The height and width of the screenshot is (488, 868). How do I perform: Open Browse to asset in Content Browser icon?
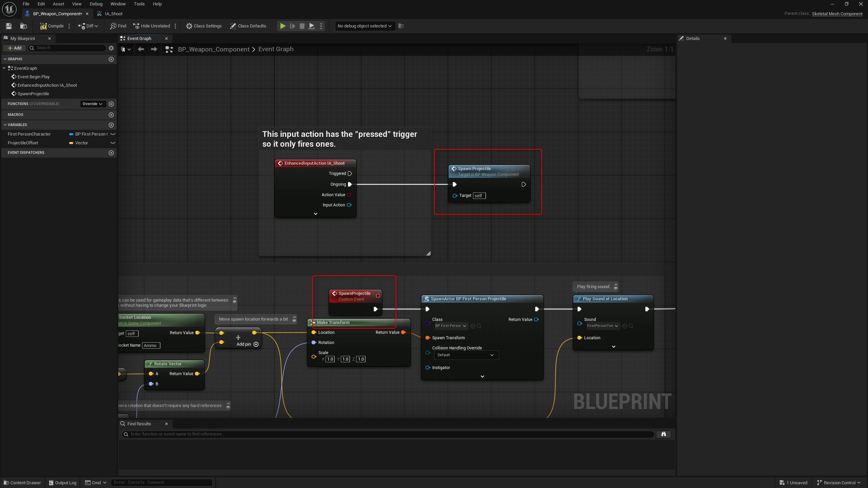click(x=24, y=26)
